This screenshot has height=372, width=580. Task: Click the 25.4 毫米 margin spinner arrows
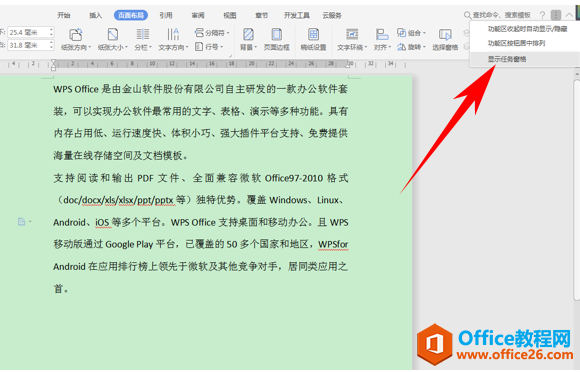click(x=51, y=33)
